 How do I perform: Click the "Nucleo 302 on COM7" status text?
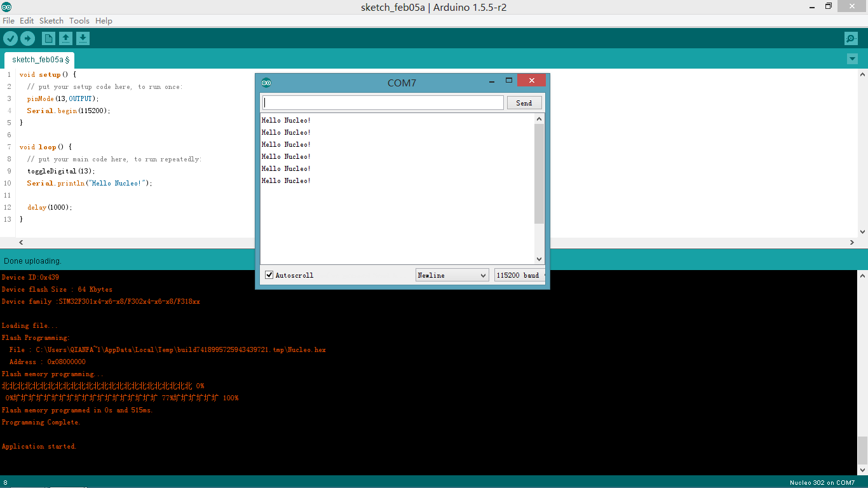click(x=822, y=483)
